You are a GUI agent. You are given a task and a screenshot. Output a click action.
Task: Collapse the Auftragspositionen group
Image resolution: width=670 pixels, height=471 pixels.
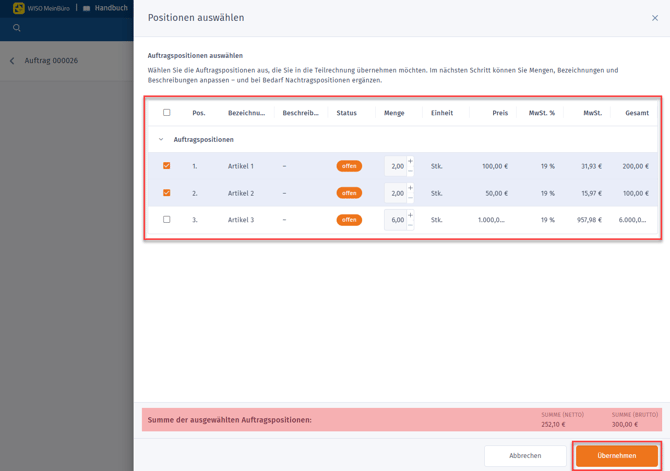(161, 140)
